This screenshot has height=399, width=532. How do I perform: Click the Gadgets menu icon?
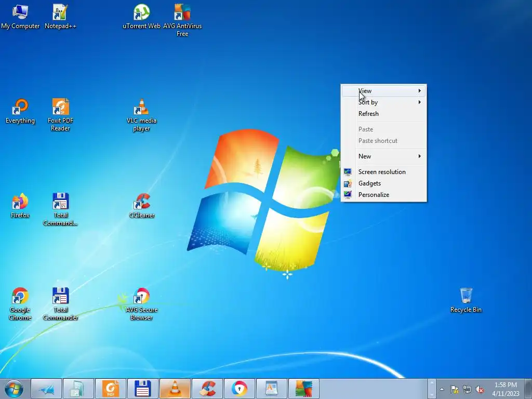348,183
